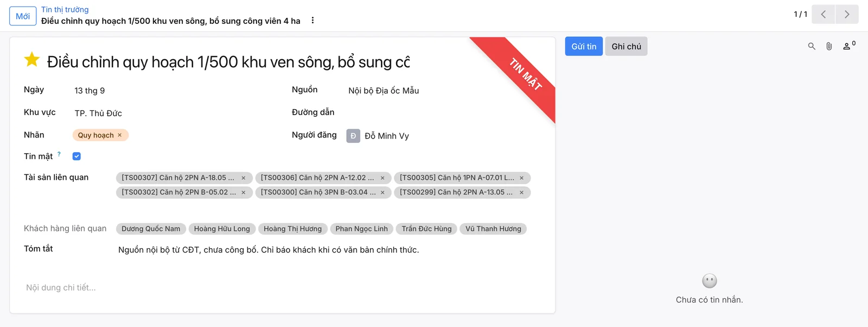This screenshot has height=327, width=868.
Task: Click the paperclip attachments icon
Action: click(829, 46)
